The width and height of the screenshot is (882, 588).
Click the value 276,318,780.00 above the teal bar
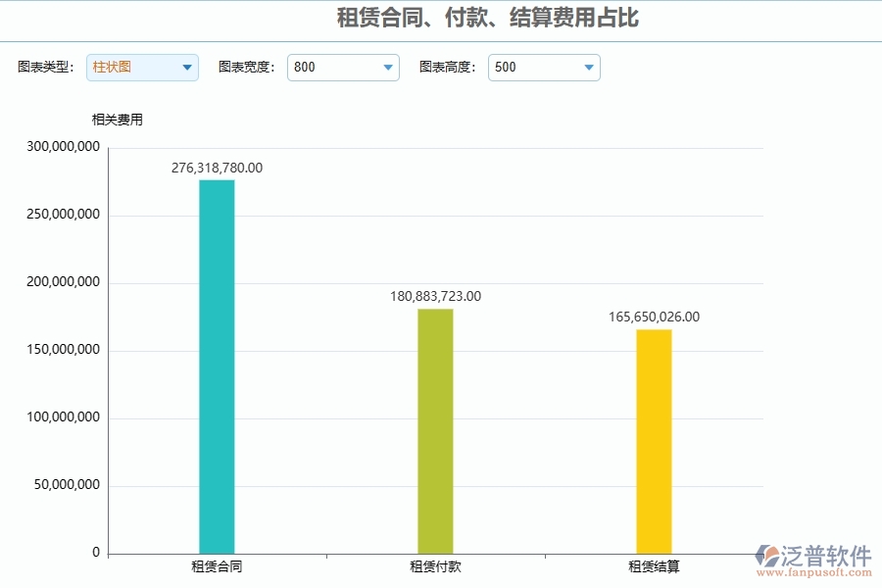(216, 168)
